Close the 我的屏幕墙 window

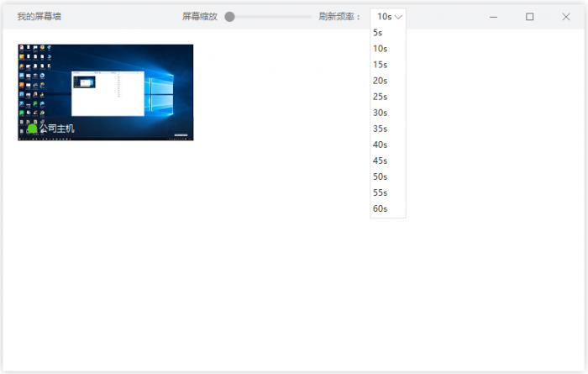pos(565,17)
